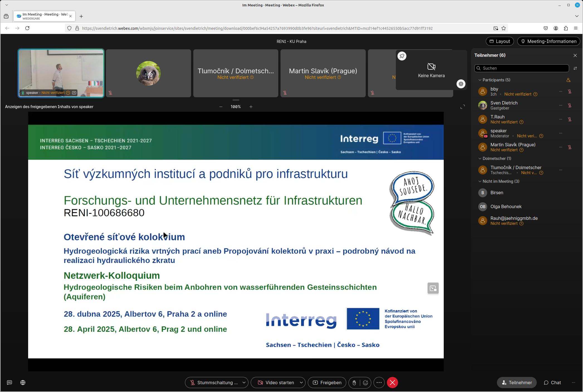This screenshot has height=392, width=583.
Task: Toggle mute icon for T.Rauh
Action: (x=570, y=119)
